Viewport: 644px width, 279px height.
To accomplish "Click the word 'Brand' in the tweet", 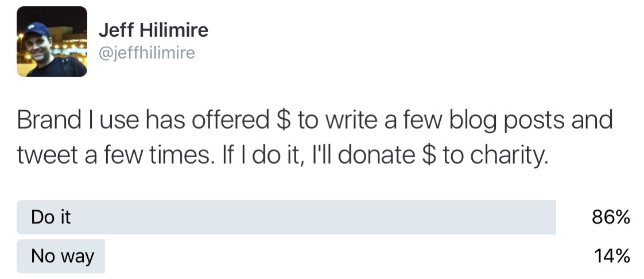I will pyautogui.click(x=49, y=120).
